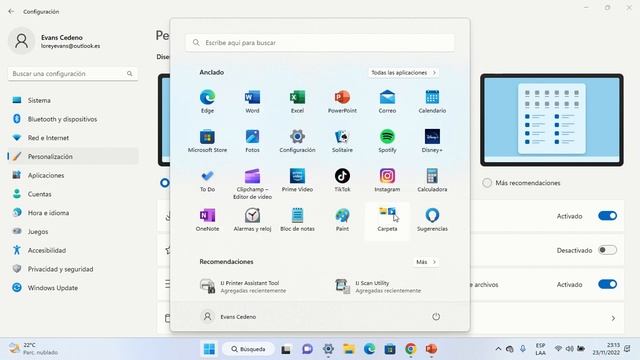Open Windows Update settings

click(73, 288)
